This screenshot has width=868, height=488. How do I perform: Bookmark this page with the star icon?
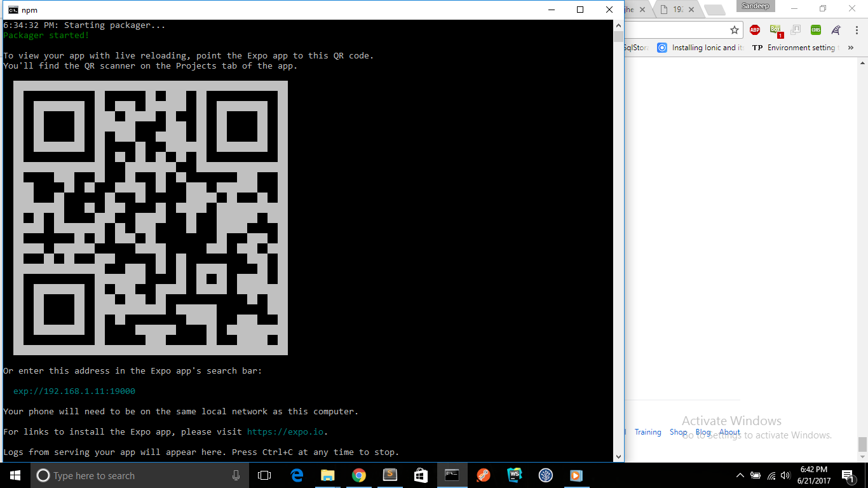(x=735, y=30)
